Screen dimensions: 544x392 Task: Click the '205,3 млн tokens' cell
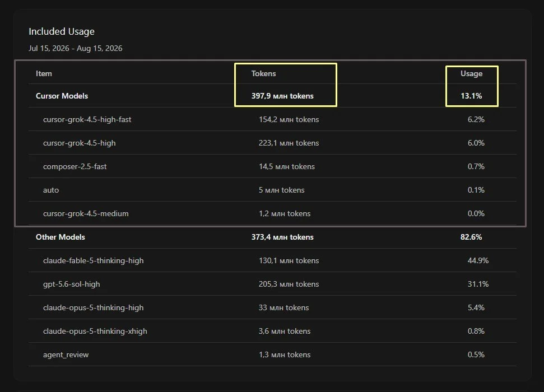click(x=289, y=284)
